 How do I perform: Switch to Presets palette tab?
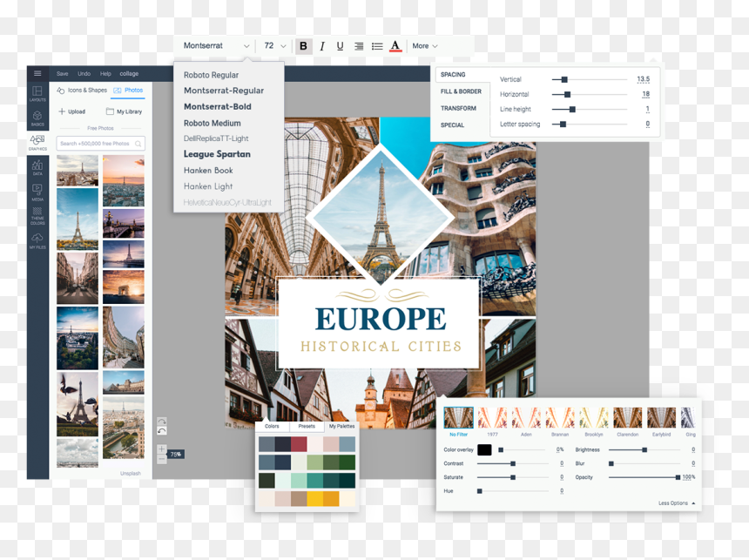point(307,426)
